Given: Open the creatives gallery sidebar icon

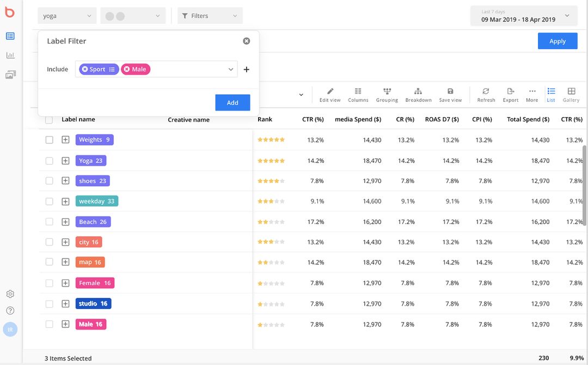Looking at the screenshot, I should [x=10, y=75].
